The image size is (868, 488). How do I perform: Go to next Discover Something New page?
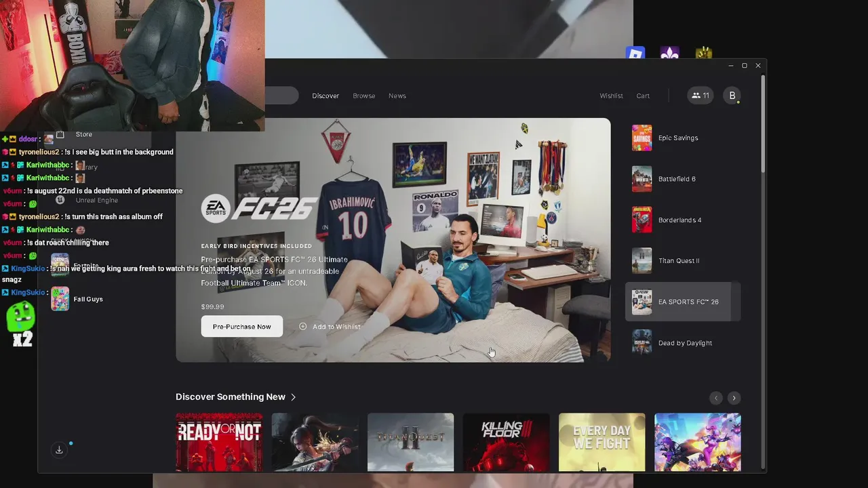click(734, 398)
